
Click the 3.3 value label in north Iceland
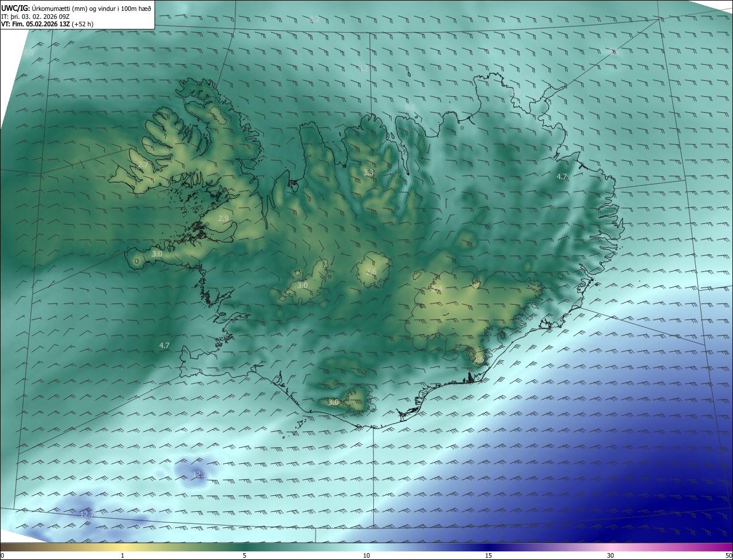[369, 172]
